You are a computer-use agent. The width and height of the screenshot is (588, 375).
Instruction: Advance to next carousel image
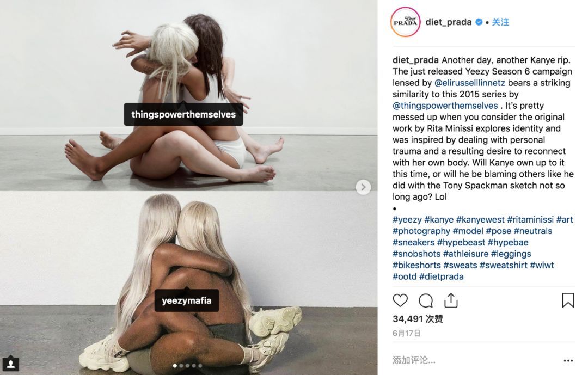[363, 187]
